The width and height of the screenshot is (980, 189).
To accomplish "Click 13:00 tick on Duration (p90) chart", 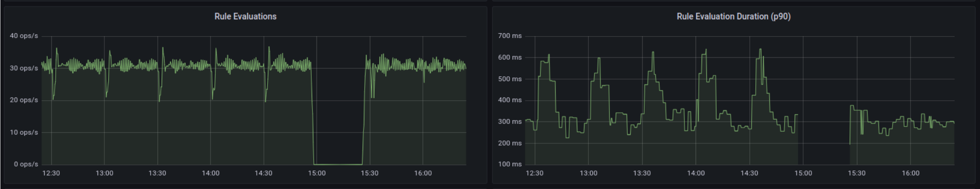I will click(588, 173).
